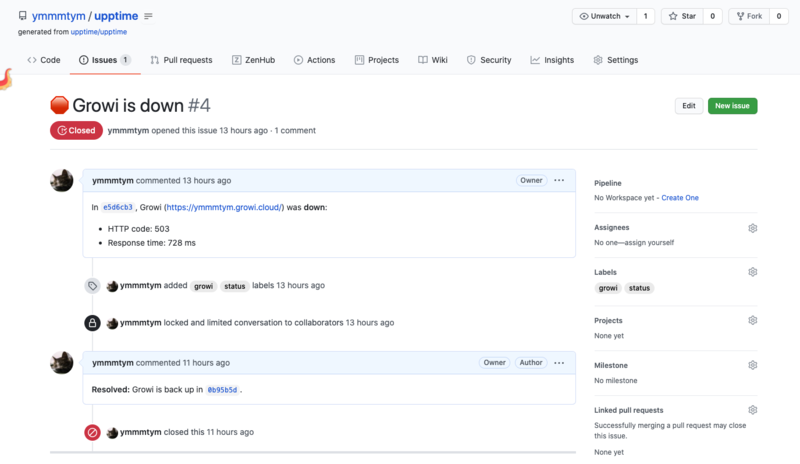This screenshot has width=800, height=464.
Task: Open the Pull requests tab
Action: click(x=181, y=60)
